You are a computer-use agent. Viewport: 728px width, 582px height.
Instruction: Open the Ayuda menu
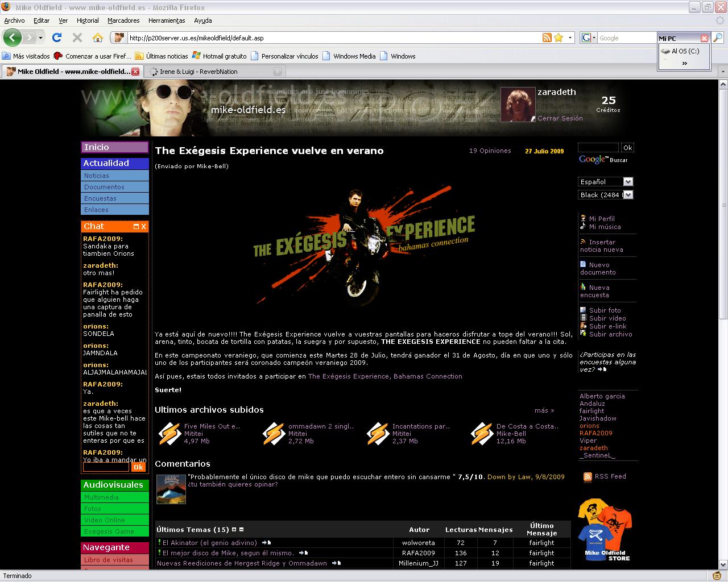tap(203, 20)
